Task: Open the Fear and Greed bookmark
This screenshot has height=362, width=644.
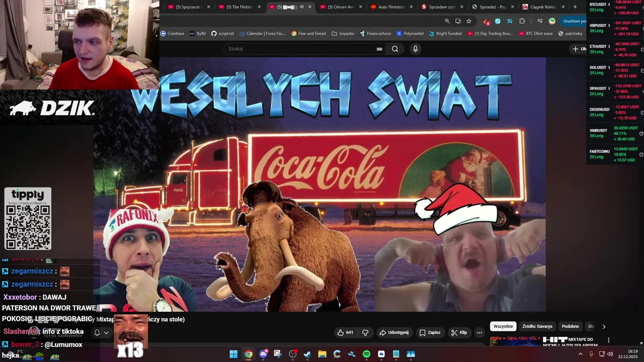Action: (308, 34)
